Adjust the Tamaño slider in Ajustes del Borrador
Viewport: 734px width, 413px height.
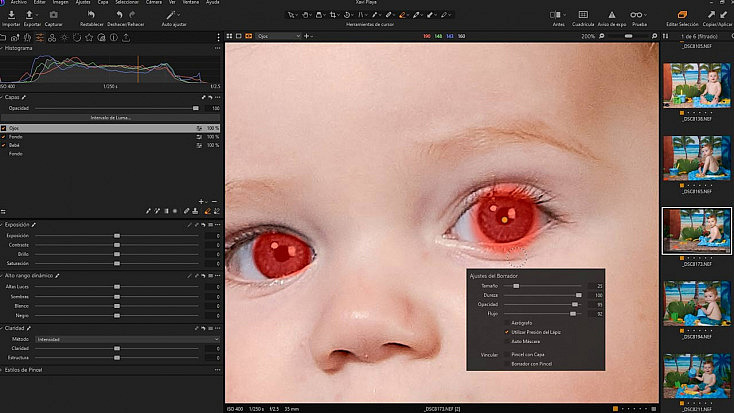pyautogui.click(x=516, y=286)
